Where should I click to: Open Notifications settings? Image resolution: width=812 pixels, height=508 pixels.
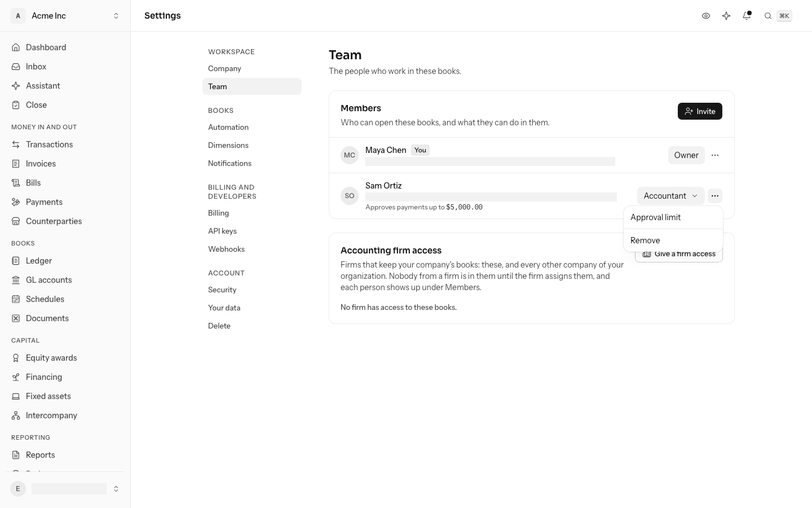coord(252,163)
